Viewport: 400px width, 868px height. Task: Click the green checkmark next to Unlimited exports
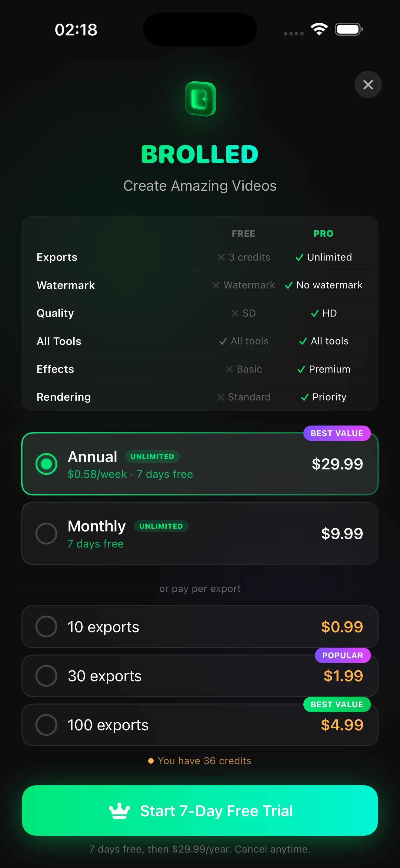[x=299, y=257]
